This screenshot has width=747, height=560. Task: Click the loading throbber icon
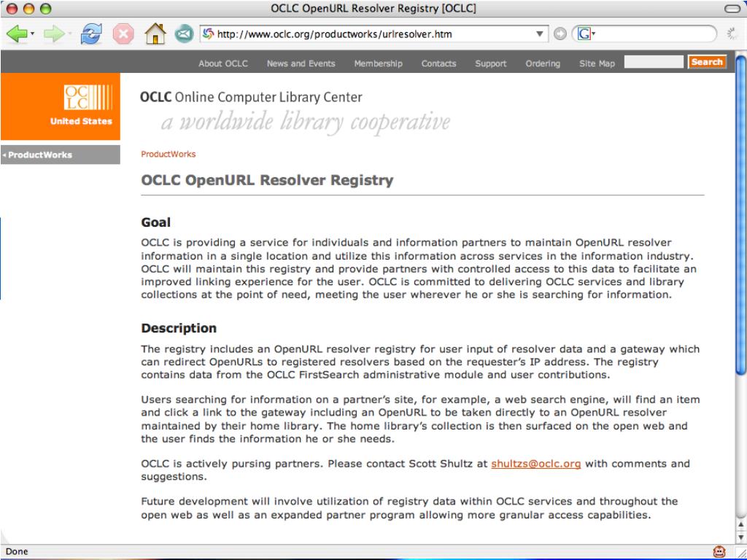tap(732, 34)
